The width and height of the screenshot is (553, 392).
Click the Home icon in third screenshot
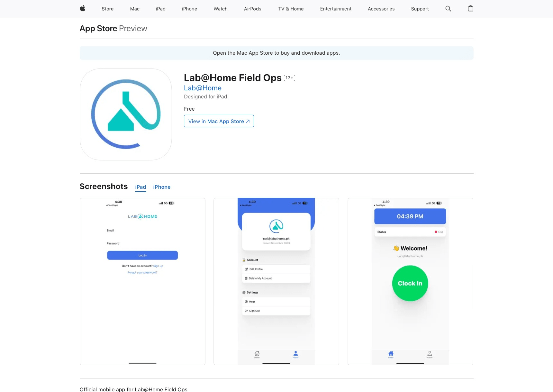pyautogui.click(x=391, y=354)
